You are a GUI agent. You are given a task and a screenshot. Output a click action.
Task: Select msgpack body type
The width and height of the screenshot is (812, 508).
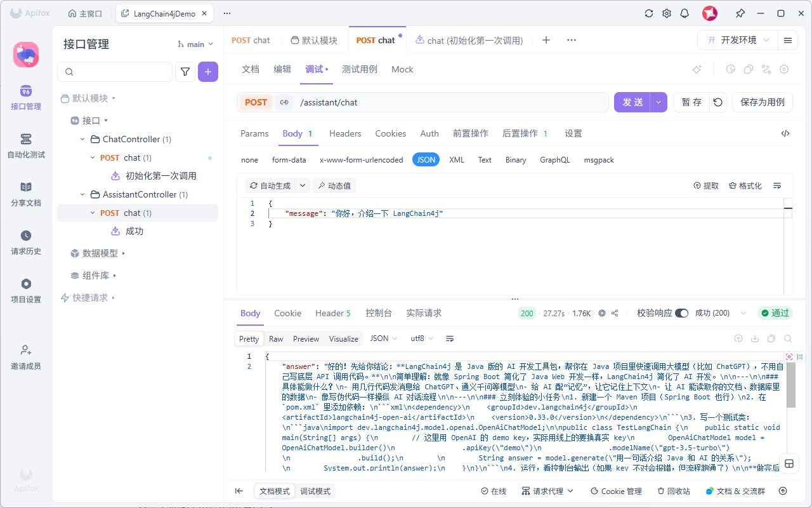tap(599, 160)
